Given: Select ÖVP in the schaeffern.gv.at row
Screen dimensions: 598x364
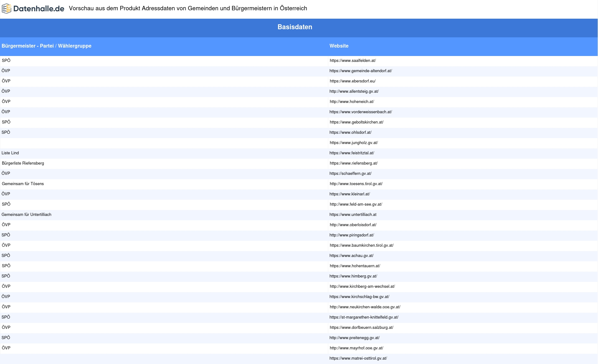Looking at the screenshot, I should pyautogui.click(x=6, y=174).
